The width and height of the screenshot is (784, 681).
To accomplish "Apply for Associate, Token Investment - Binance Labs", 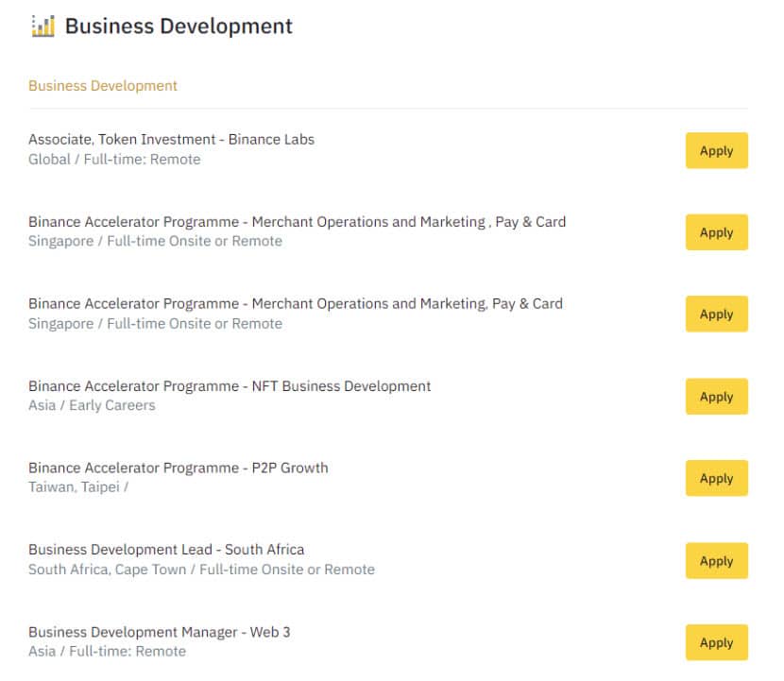I will point(717,150).
